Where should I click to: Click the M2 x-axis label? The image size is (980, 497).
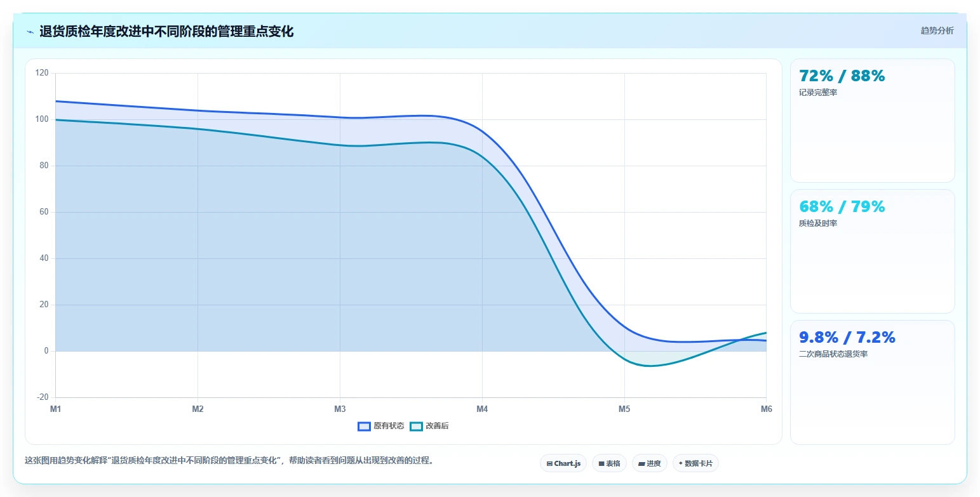(198, 409)
